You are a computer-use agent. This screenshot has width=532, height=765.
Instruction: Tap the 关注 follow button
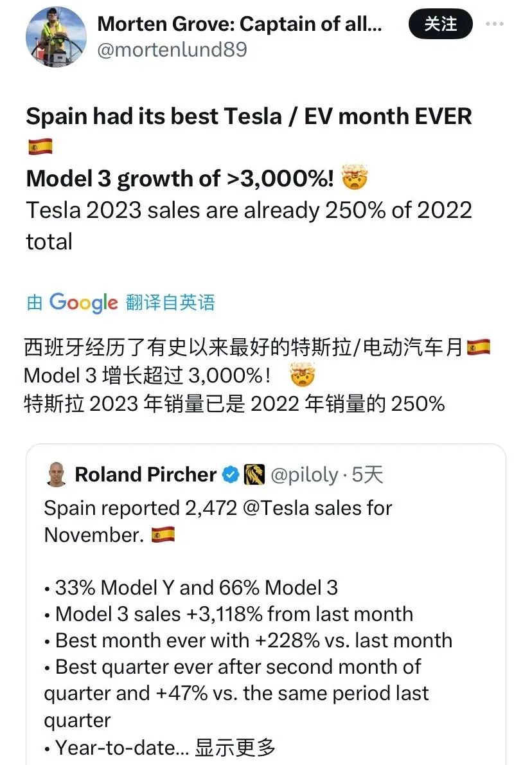point(440,23)
